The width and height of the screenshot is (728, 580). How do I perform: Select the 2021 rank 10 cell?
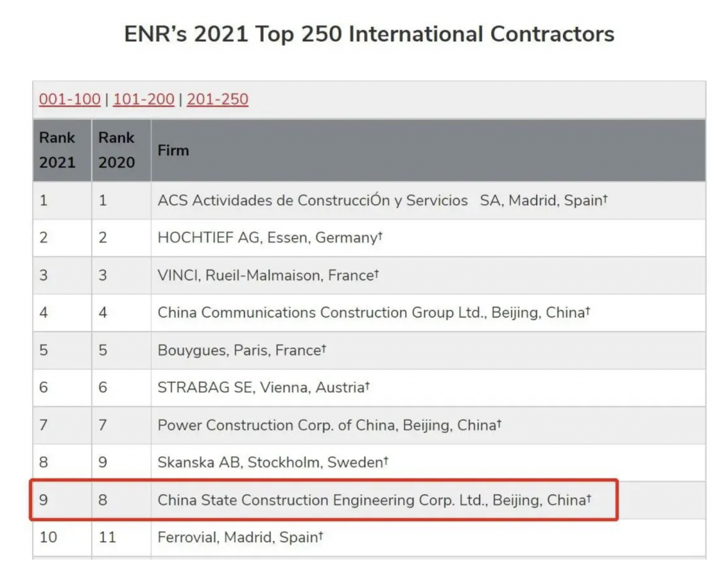coord(63,538)
